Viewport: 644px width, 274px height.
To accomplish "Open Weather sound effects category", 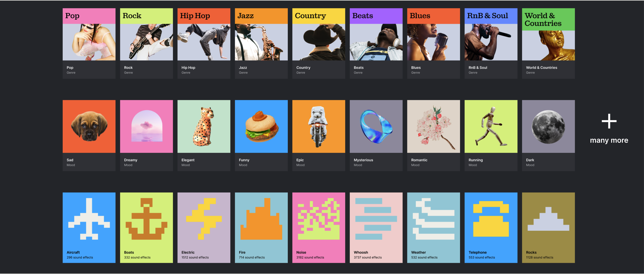I will coord(433,227).
